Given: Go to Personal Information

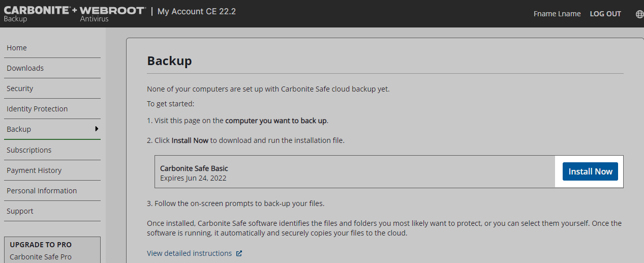Looking at the screenshot, I should coord(42,191).
